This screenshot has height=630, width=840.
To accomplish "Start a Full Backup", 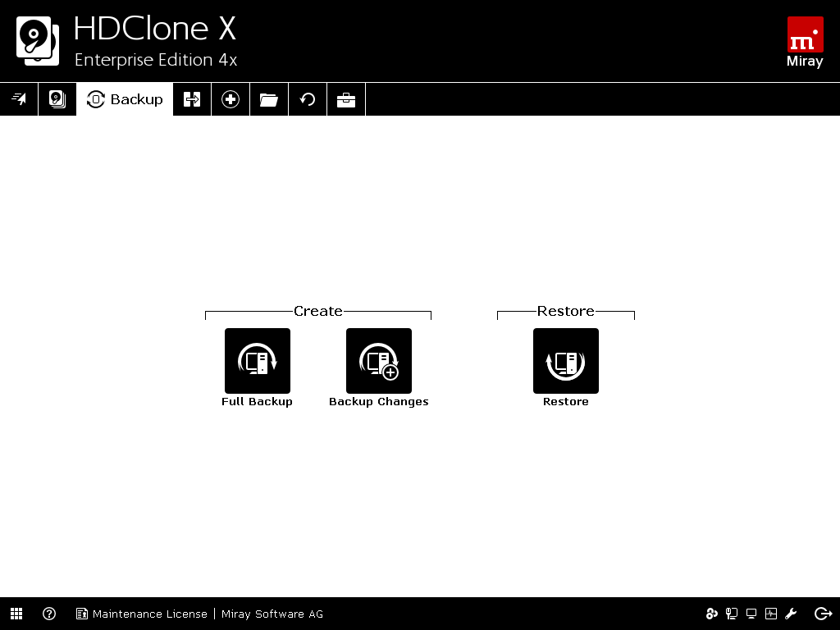I will (x=257, y=361).
